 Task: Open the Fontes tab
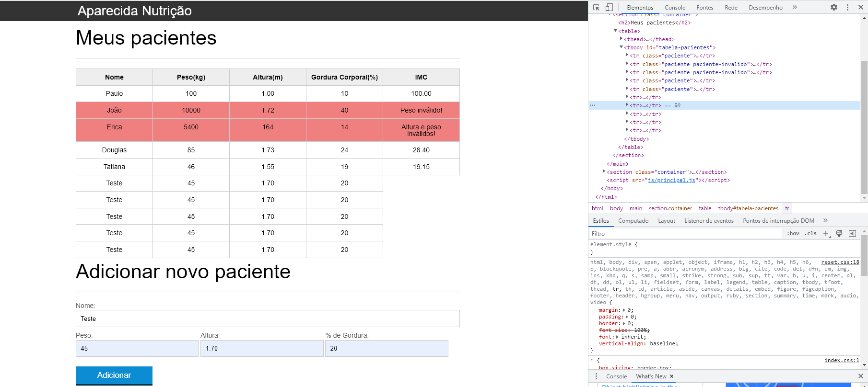pyautogui.click(x=705, y=7)
